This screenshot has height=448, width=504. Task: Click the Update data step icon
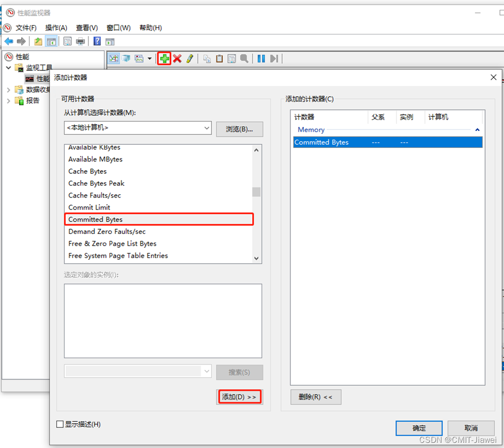coord(274,58)
